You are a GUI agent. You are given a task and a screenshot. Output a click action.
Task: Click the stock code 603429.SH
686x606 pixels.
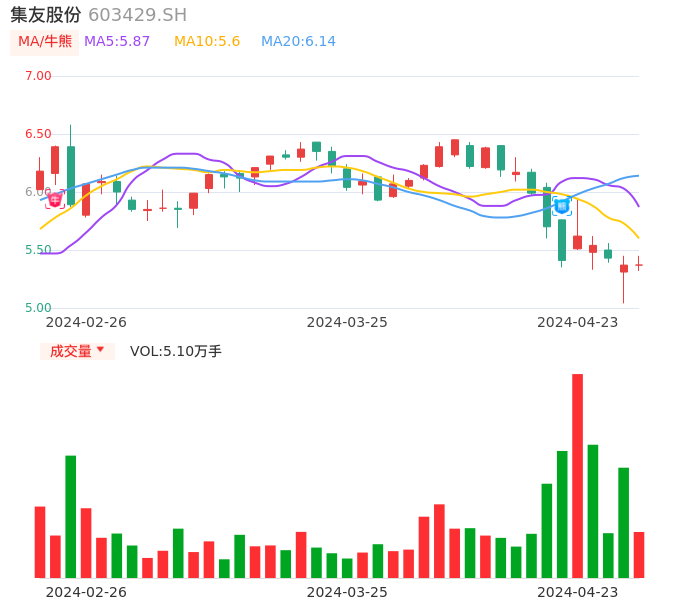point(137,14)
